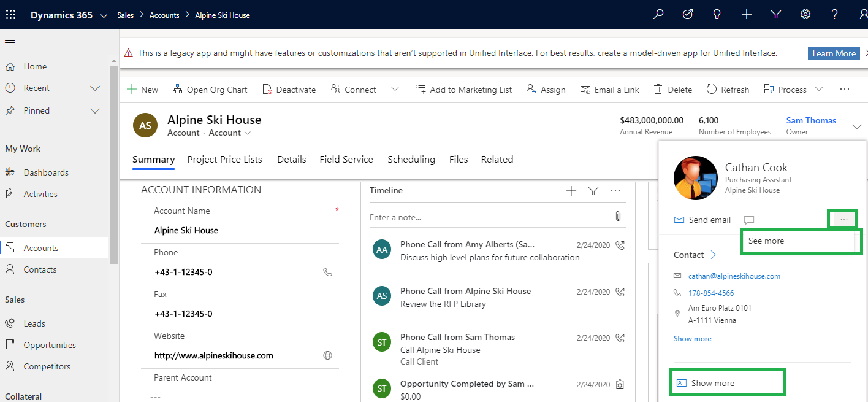Expand the Contact section chevron in card

tap(713, 255)
